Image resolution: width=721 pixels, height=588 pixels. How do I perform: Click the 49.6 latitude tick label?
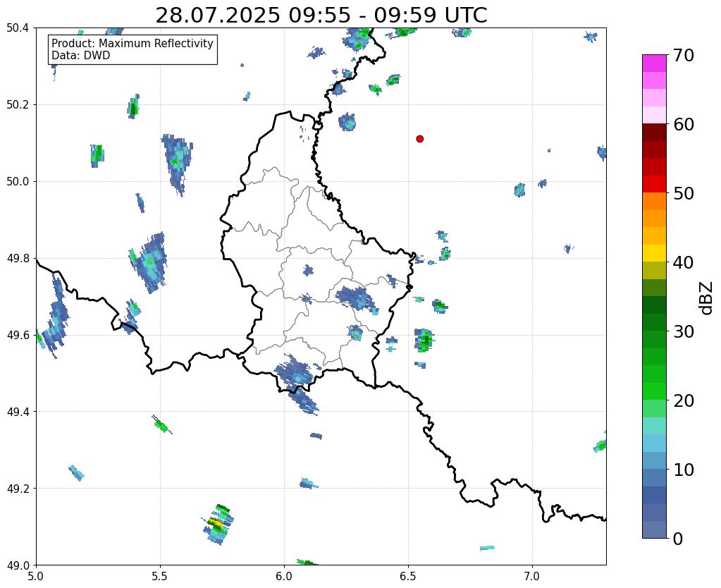click(18, 335)
